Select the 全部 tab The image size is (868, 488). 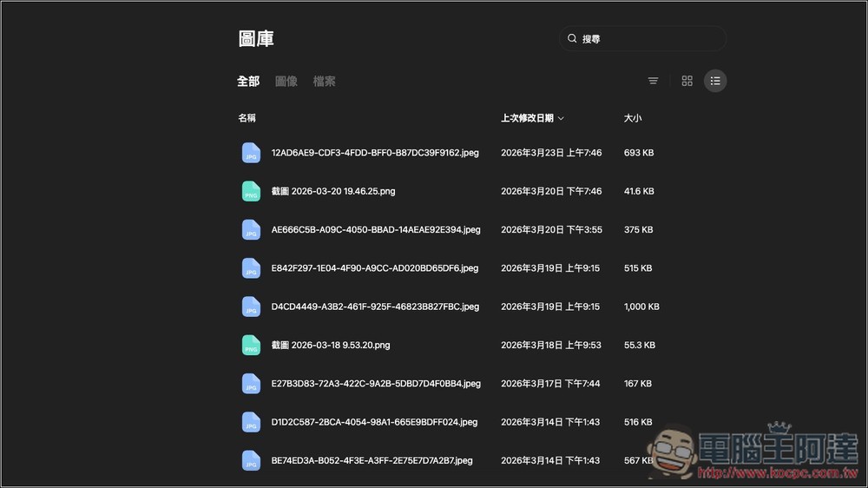(x=248, y=82)
